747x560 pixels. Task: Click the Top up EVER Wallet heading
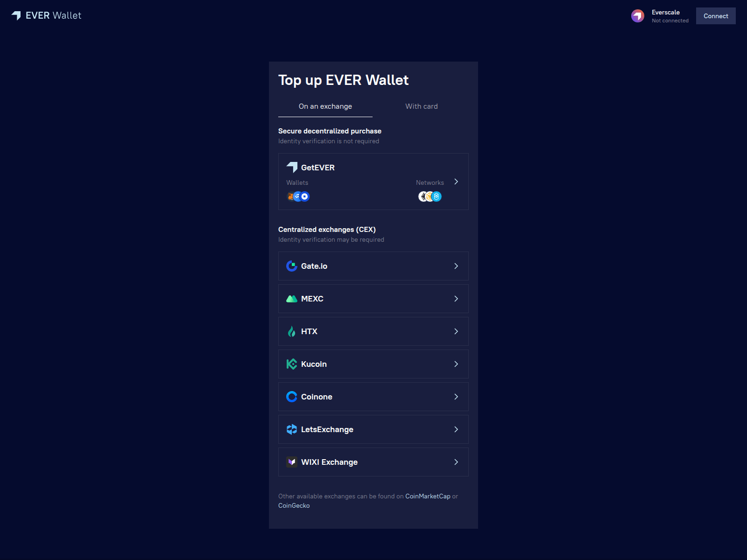click(x=343, y=80)
